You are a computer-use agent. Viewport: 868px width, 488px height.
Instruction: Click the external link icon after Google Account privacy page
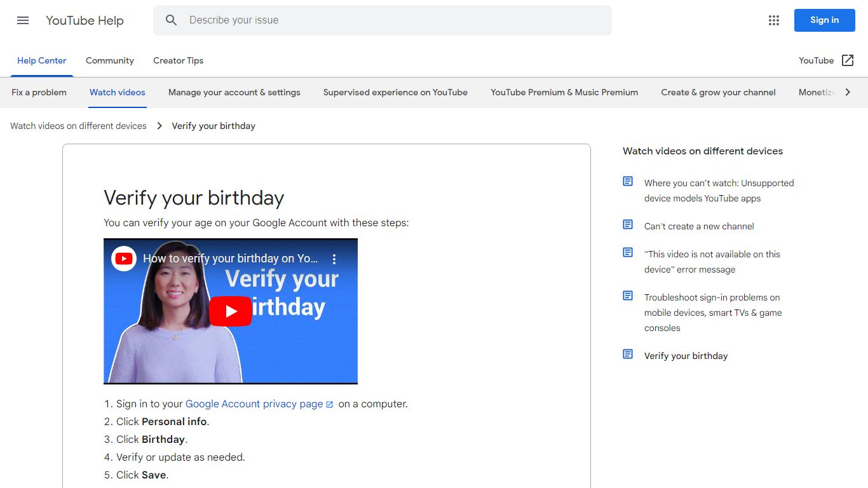[x=329, y=404]
